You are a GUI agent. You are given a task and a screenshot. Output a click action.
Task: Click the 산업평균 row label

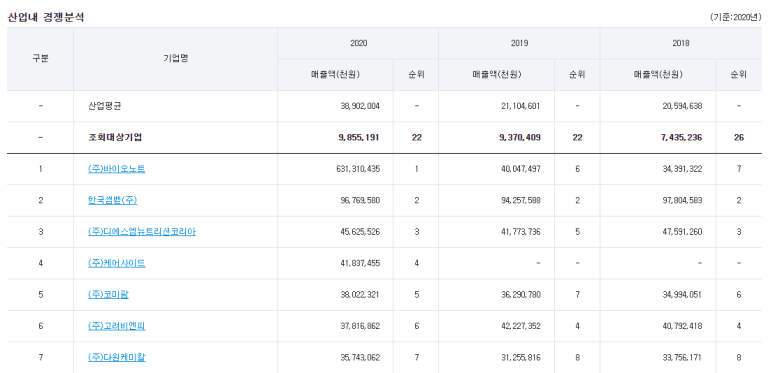pyautogui.click(x=104, y=106)
